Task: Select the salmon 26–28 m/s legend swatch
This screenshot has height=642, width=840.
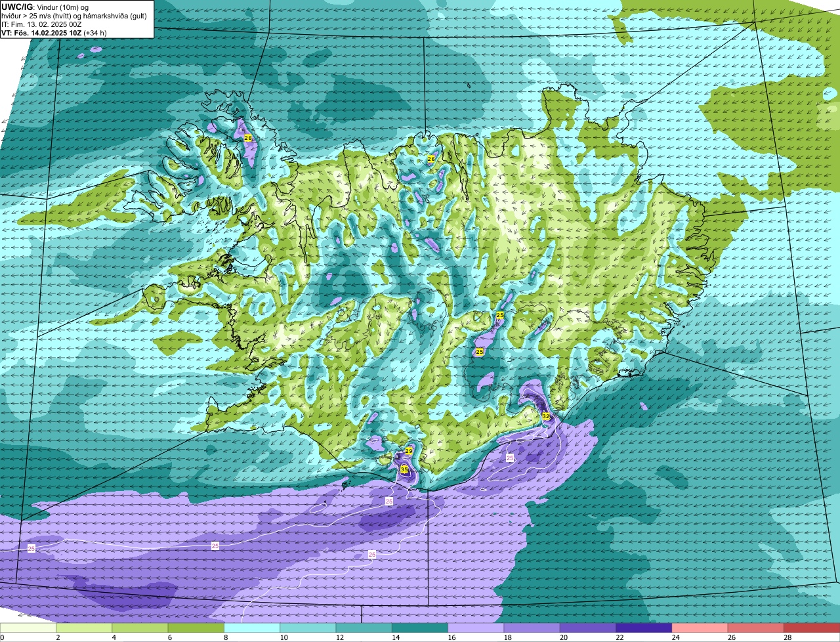Action: click(756, 628)
